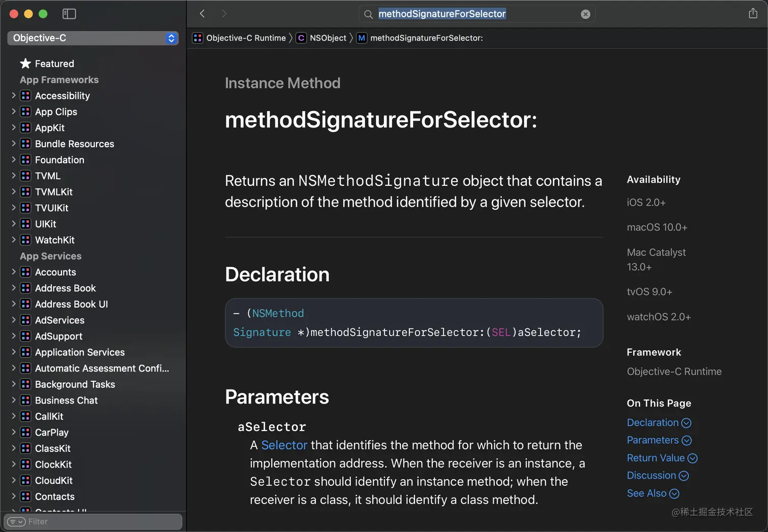Screen dimensions: 768x532
Task: Expand the ClockKit tree item
Action: point(14,464)
